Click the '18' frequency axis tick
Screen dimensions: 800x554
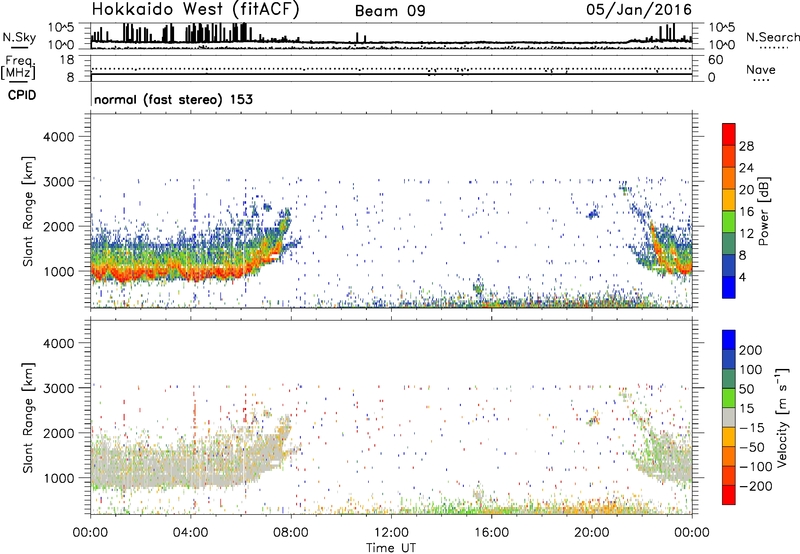pyautogui.click(x=67, y=60)
